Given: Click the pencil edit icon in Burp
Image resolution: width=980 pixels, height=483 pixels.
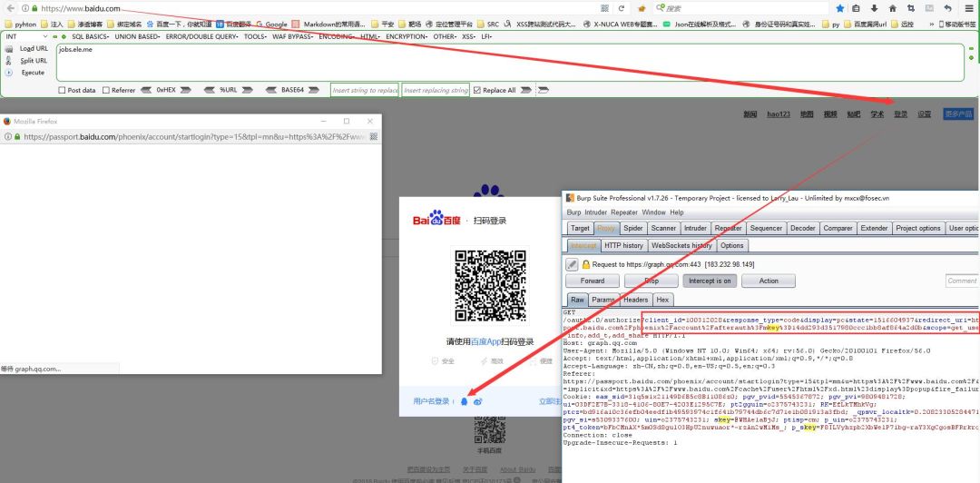Looking at the screenshot, I should click(572, 264).
